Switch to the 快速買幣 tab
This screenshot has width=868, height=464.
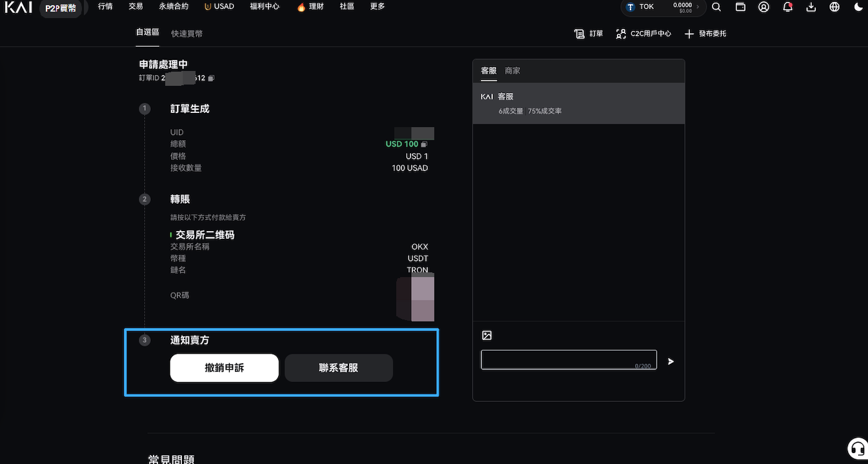click(187, 34)
